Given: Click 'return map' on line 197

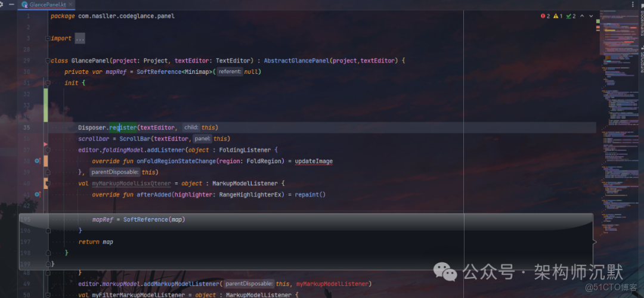Looking at the screenshot, I should (x=95, y=242).
